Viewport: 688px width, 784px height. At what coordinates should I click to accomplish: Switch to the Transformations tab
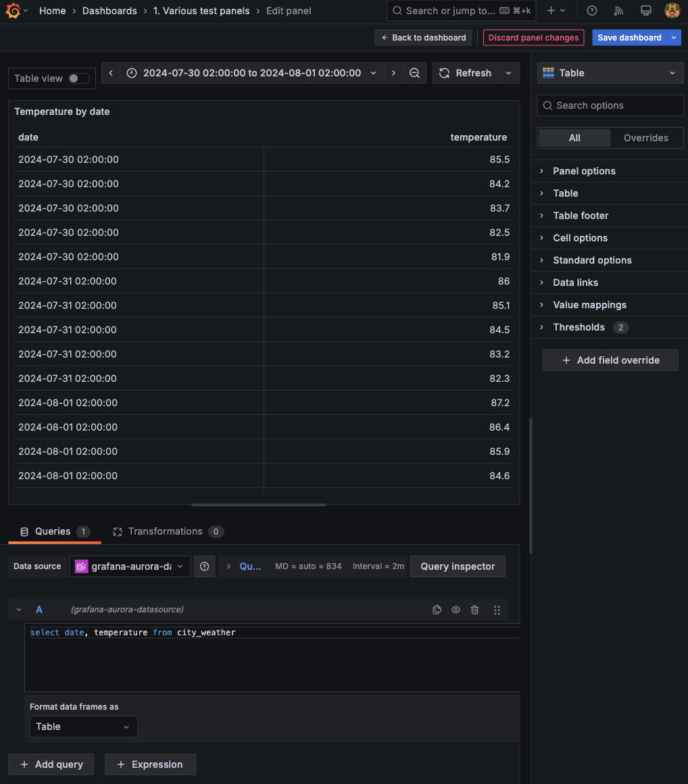tap(168, 531)
